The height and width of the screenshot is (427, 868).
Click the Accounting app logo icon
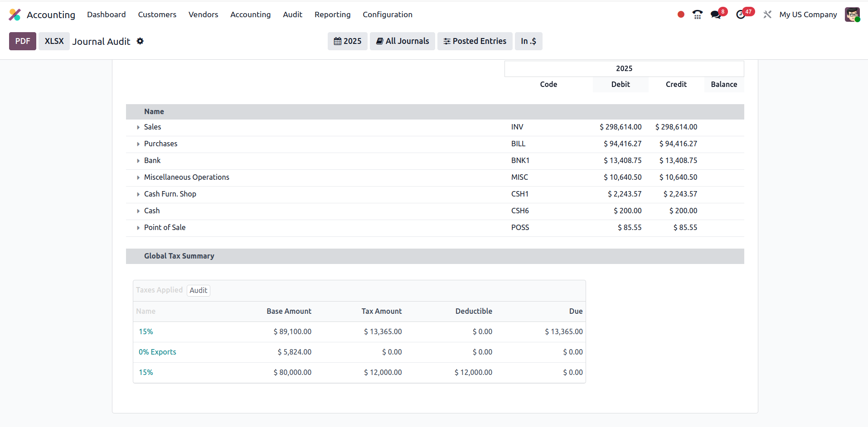tap(15, 14)
